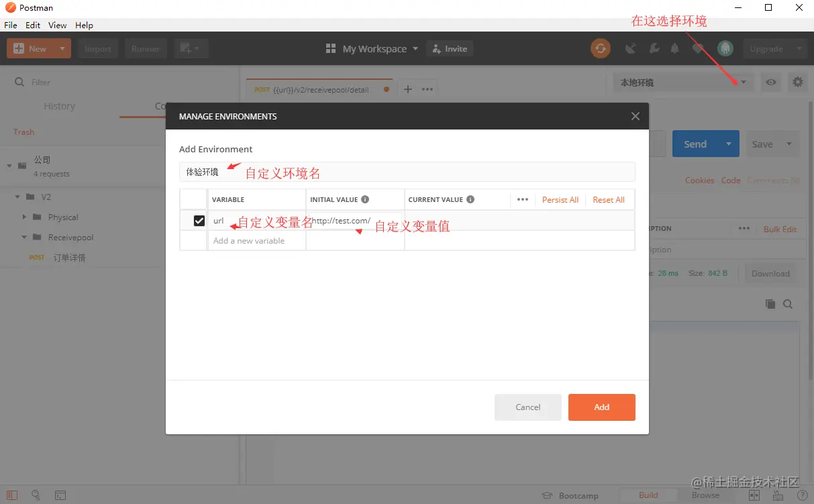
Task: Click the http://test.com/ initial value cell
Action: point(355,220)
